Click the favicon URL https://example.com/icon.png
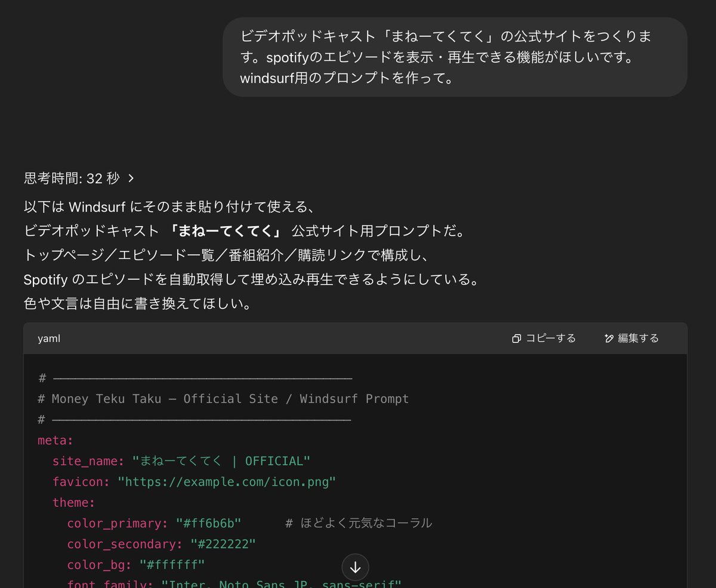This screenshot has width=716, height=588. point(227,482)
